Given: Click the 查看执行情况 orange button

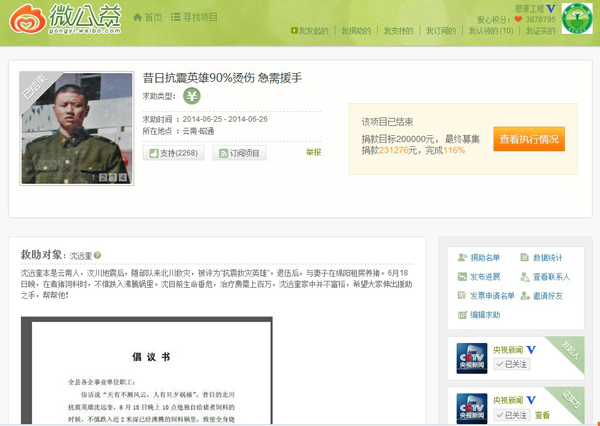Looking at the screenshot, I should click(x=529, y=139).
